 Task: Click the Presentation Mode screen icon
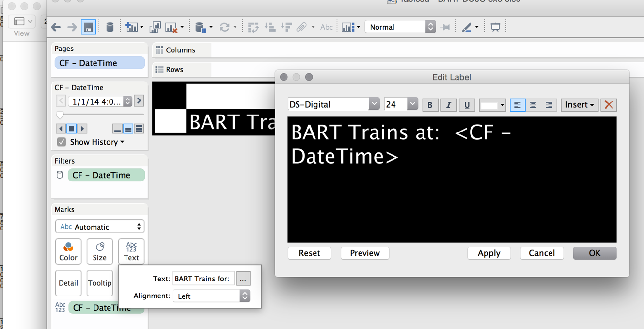[x=495, y=27]
